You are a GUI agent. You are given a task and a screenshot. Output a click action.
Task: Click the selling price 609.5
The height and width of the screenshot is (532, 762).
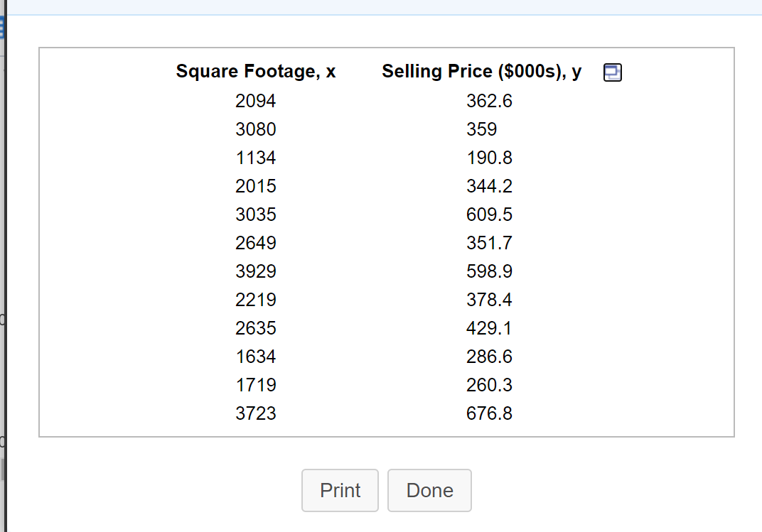coord(489,215)
